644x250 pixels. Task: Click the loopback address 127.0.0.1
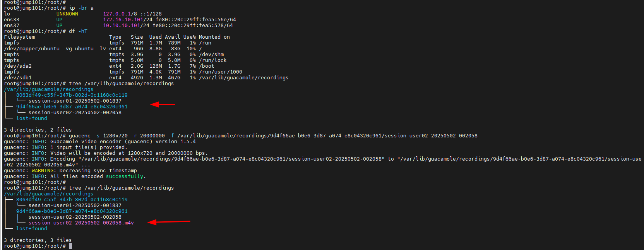coord(117,14)
